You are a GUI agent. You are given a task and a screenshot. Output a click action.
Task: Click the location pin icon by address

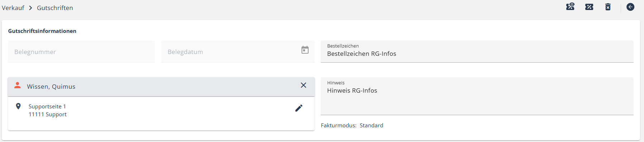click(18, 106)
